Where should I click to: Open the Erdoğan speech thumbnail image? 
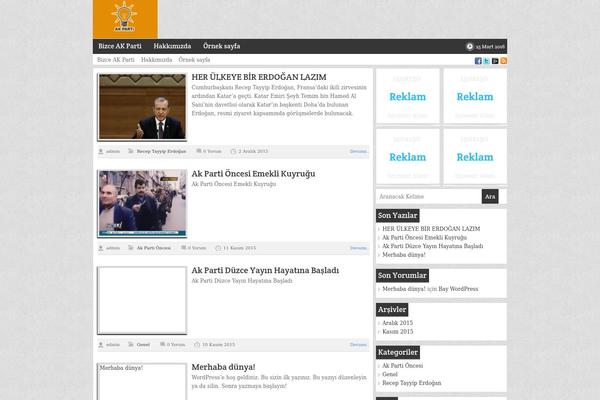tap(142, 107)
